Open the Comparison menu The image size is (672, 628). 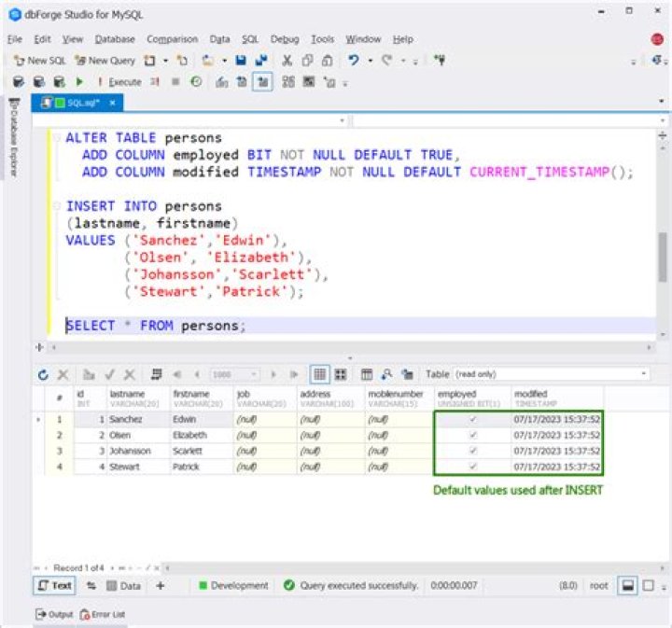[x=173, y=39]
